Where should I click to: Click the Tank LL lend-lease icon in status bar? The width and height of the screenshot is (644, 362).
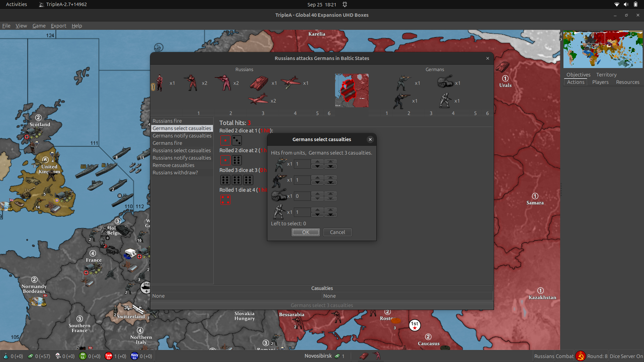point(108,356)
